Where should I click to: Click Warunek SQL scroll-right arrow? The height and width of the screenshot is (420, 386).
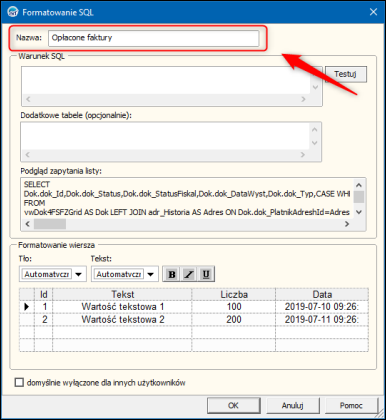pyautogui.click(x=303, y=99)
